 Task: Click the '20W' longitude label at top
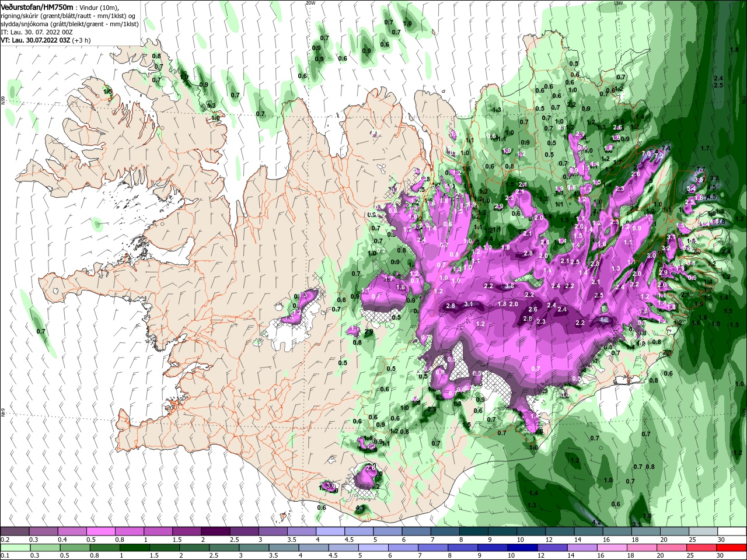point(310,3)
